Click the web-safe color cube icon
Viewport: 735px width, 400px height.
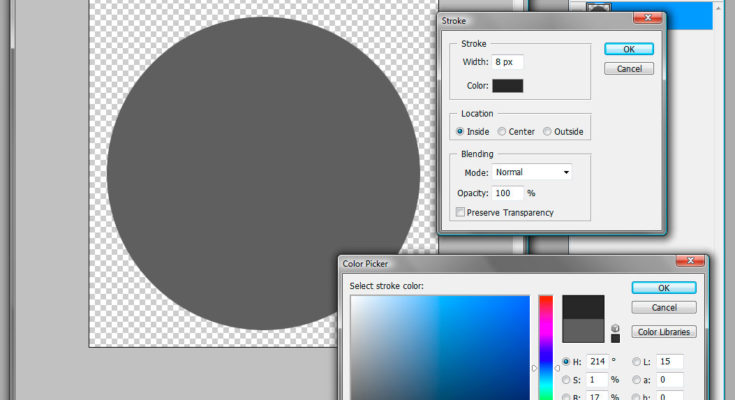[x=615, y=328]
